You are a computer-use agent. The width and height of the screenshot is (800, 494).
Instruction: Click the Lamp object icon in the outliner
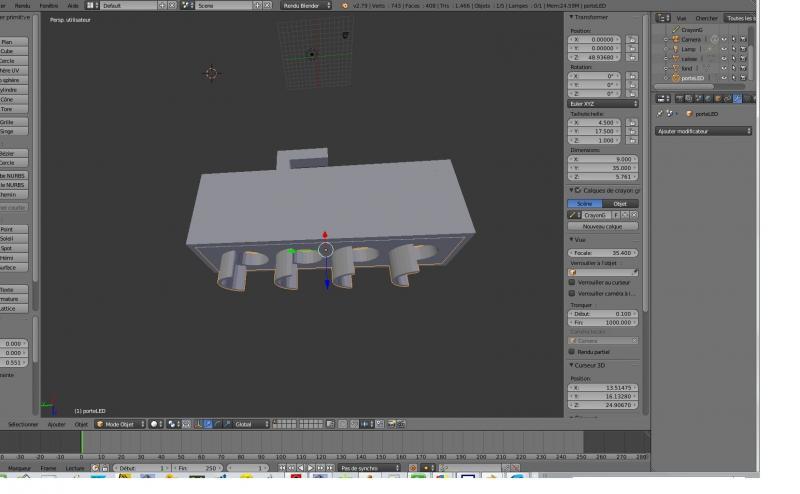(676, 49)
